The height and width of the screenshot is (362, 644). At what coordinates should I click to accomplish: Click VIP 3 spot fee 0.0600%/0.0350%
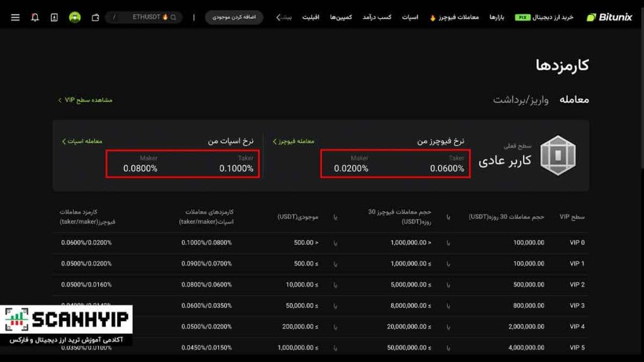[206, 305]
